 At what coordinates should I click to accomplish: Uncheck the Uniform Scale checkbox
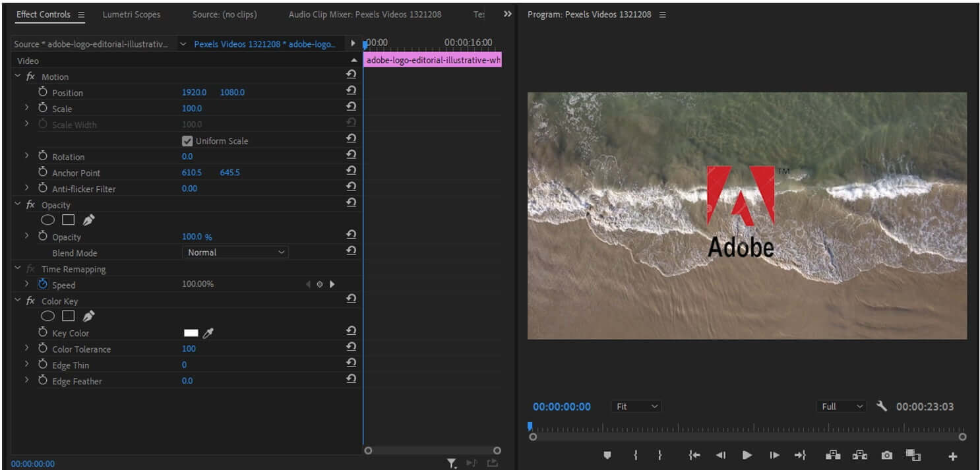pos(187,140)
